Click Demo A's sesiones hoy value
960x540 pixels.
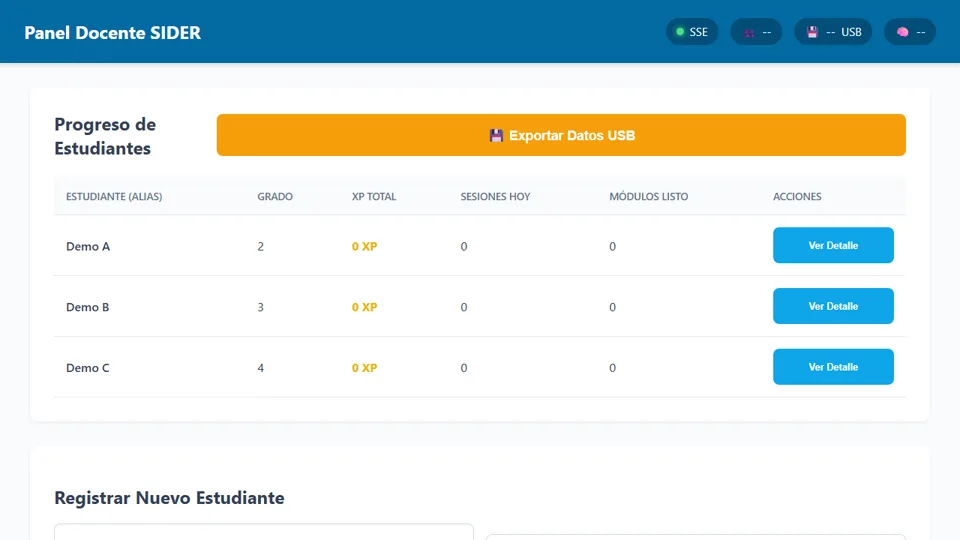[x=464, y=246]
